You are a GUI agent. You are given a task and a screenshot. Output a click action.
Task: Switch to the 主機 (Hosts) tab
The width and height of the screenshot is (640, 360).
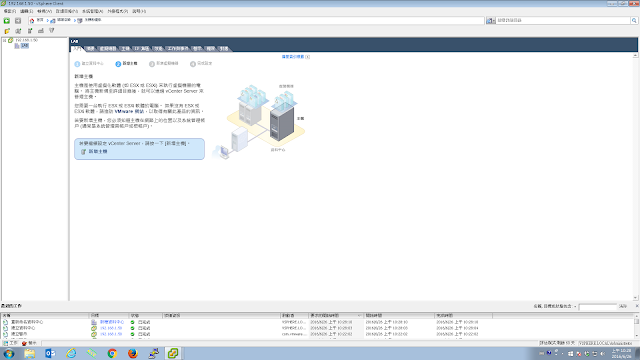click(125, 49)
